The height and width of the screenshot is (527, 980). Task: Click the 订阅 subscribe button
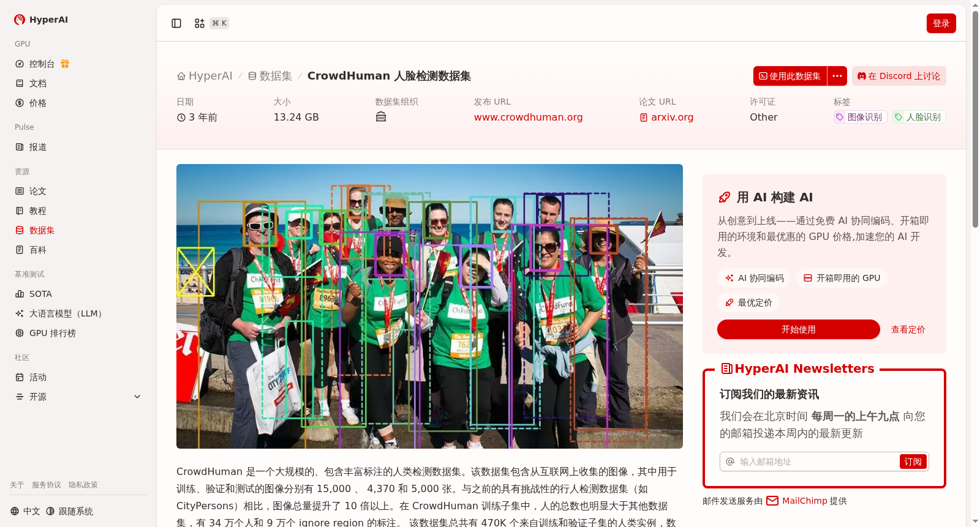(913, 462)
